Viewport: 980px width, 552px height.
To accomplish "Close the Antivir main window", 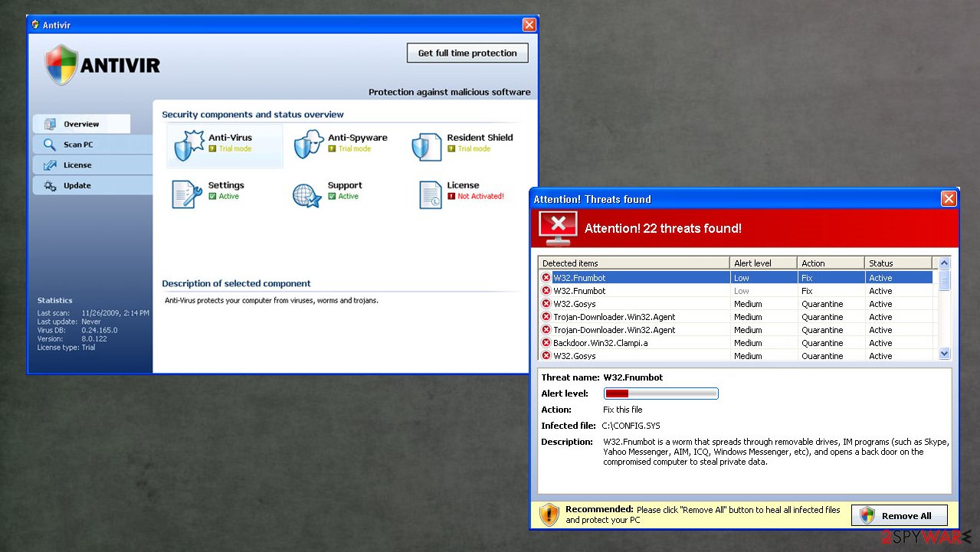I will 529,24.
